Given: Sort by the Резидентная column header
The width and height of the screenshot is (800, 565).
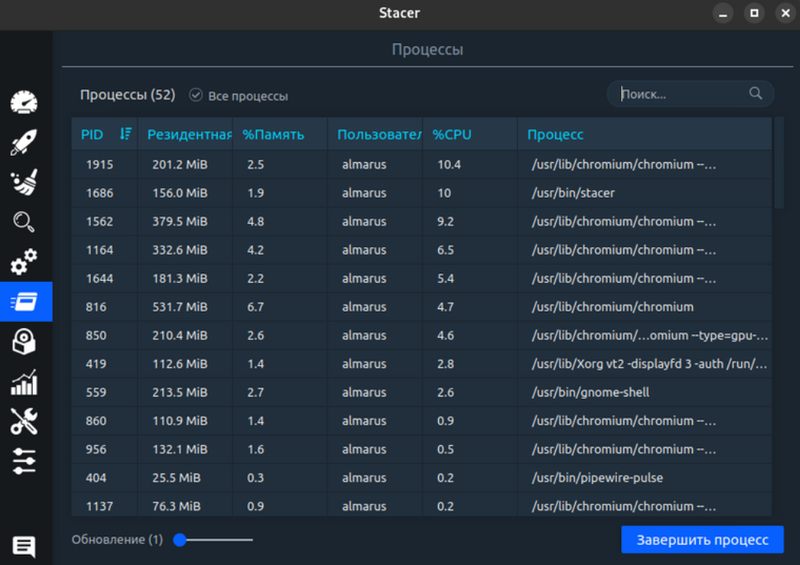Looking at the screenshot, I should point(186,134).
